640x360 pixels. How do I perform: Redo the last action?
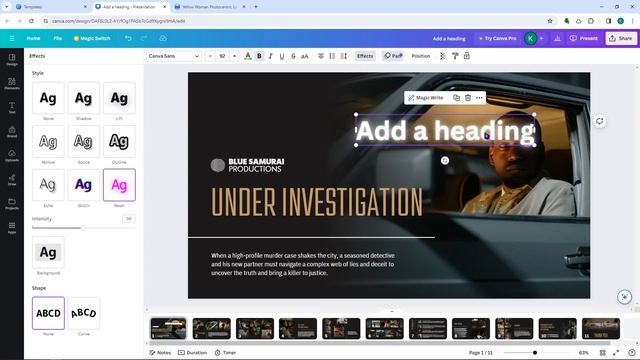(144, 38)
